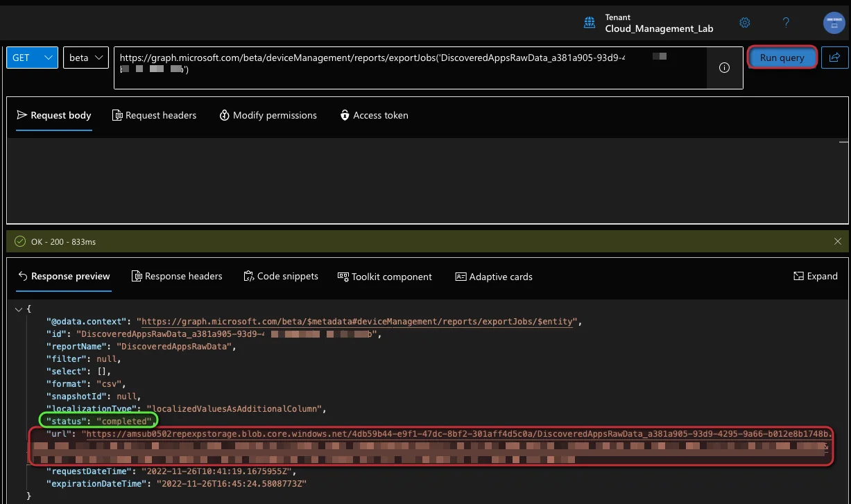The image size is (851, 504).
Task: Click the "localizedValuesAsAdditionalColumn" value
Action: click(x=234, y=408)
